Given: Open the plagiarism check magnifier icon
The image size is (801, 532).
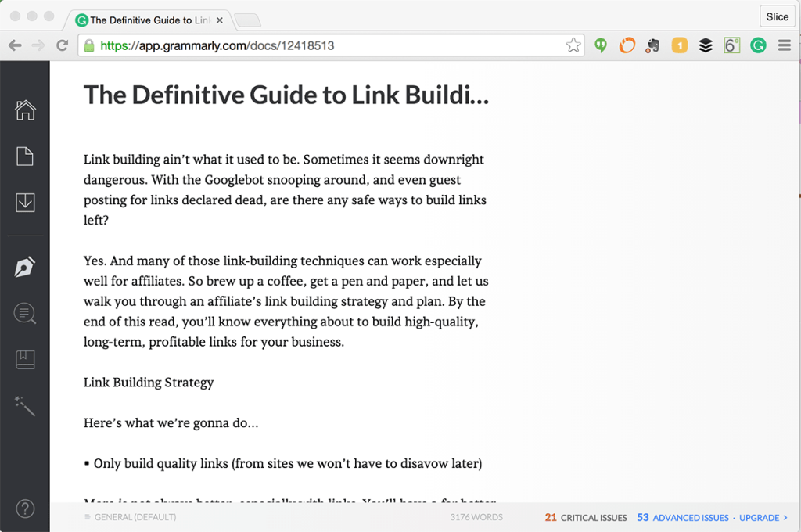Looking at the screenshot, I should tap(25, 313).
